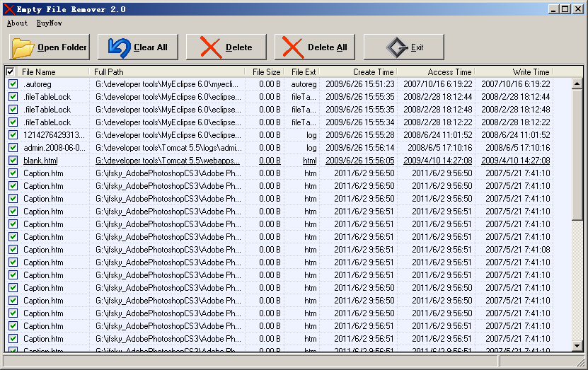Click the Tomcat 5.5\logs\admi... path cell
This screenshot has height=370, width=588.
(168, 148)
